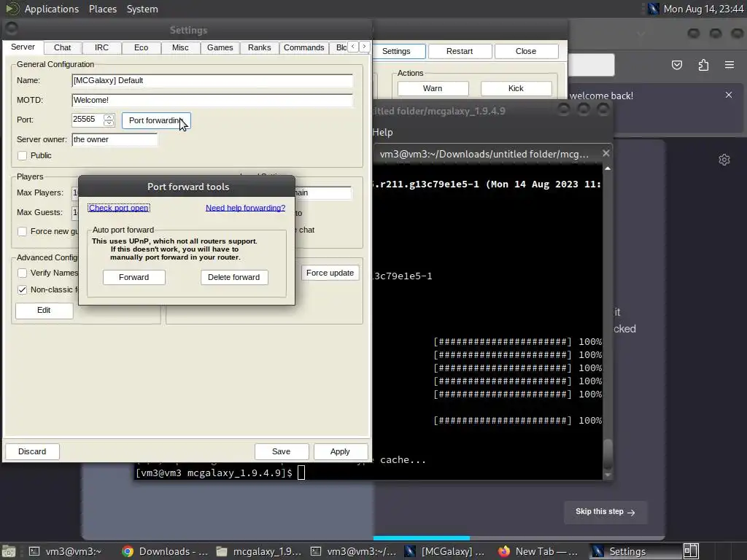This screenshot has width=747, height=560.
Task: Open the IRC settings tab
Action: pyautogui.click(x=101, y=47)
